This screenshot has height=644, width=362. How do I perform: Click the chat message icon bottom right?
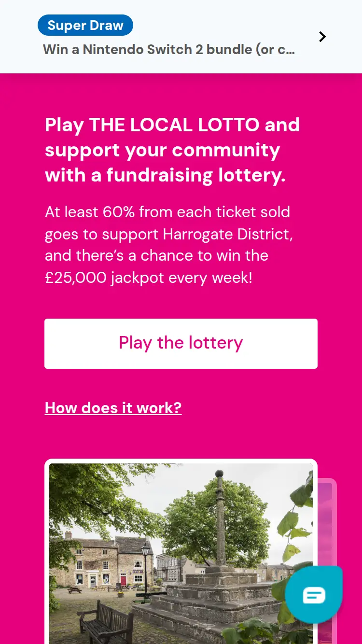point(314,594)
